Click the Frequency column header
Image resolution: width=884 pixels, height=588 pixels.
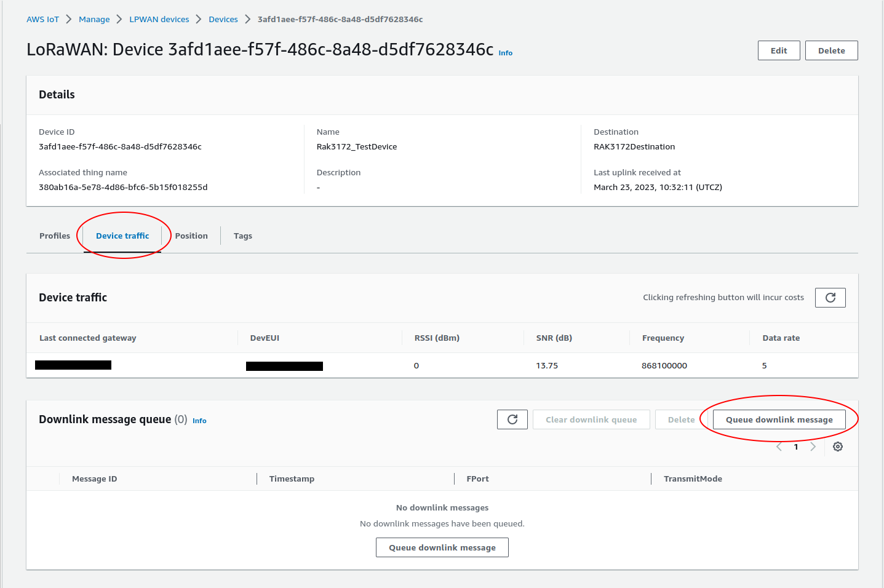tap(663, 338)
